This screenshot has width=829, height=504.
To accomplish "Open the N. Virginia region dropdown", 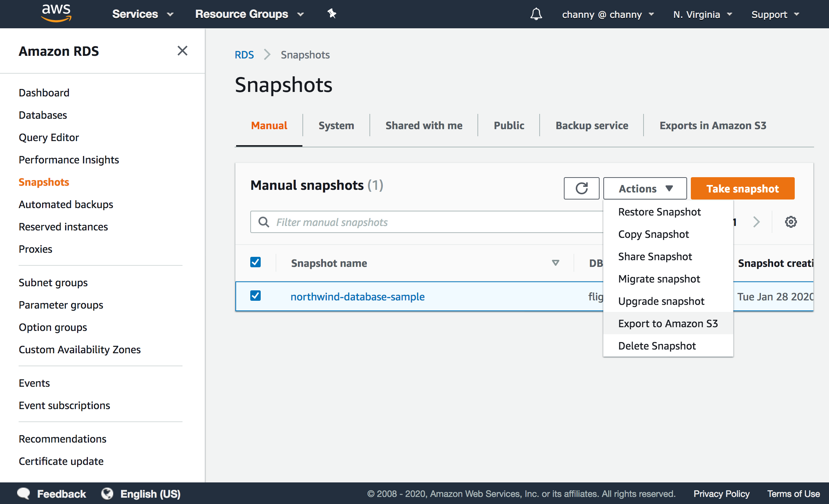I will (x=702, y=15).
